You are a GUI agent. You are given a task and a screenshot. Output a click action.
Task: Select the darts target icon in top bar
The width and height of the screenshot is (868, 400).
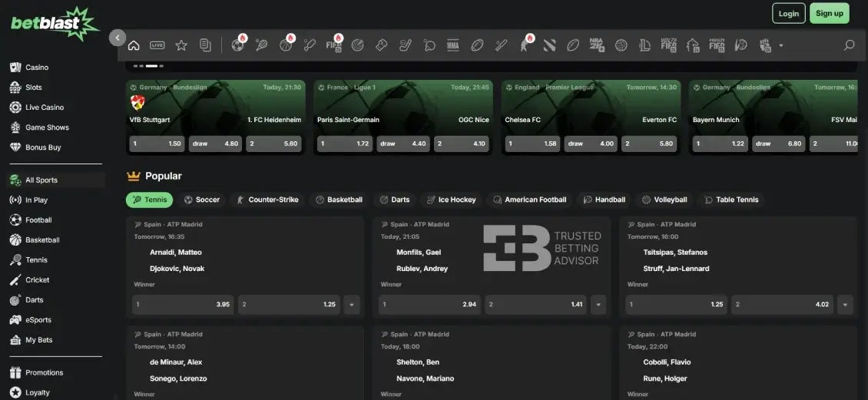click(x=358, y=45)
